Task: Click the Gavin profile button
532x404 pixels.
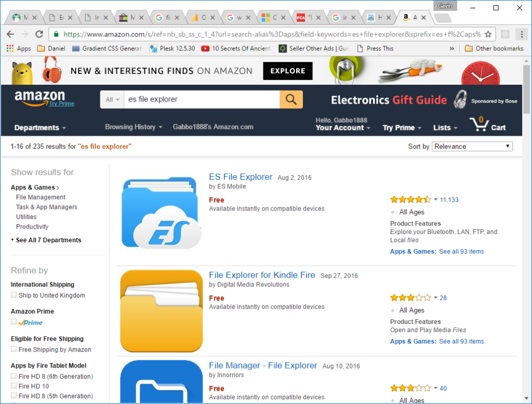Action: pyautogui.click(x=445, y=6)
